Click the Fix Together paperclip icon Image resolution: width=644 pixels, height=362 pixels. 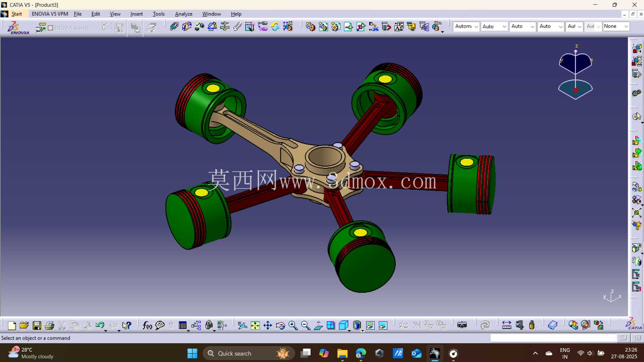tap(237, 26)
